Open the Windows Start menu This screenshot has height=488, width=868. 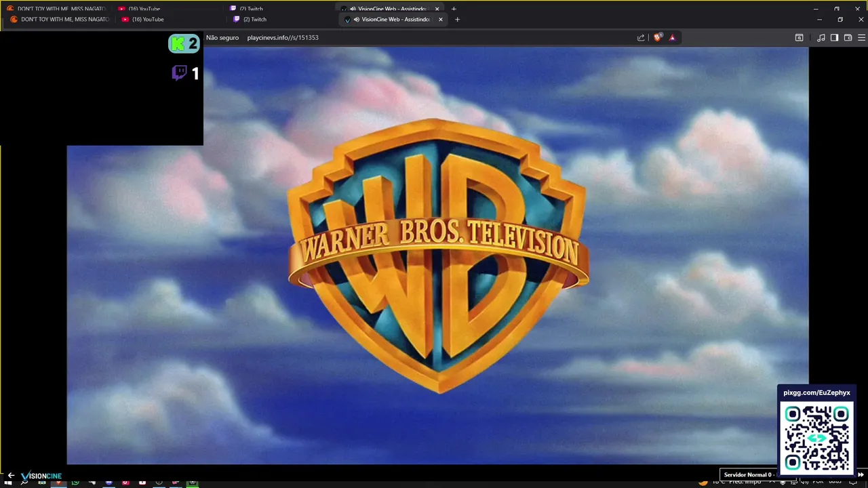click(9, 483)
